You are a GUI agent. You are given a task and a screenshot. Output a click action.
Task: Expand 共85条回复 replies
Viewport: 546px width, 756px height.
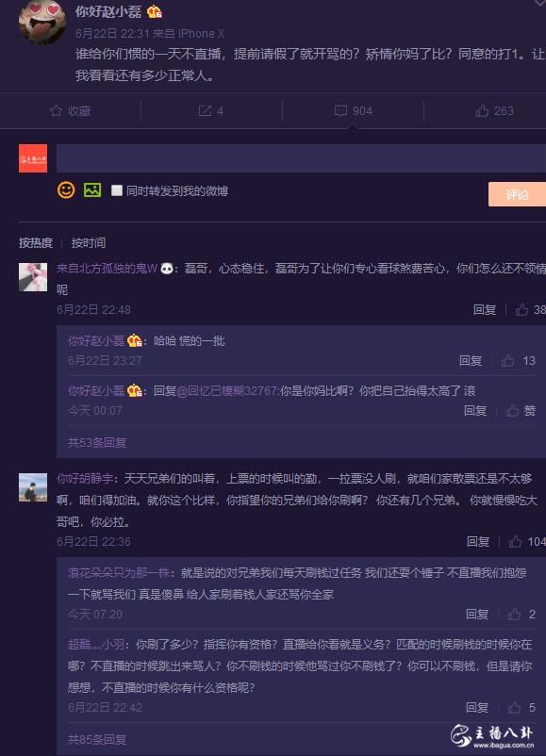tap(97, 739)
